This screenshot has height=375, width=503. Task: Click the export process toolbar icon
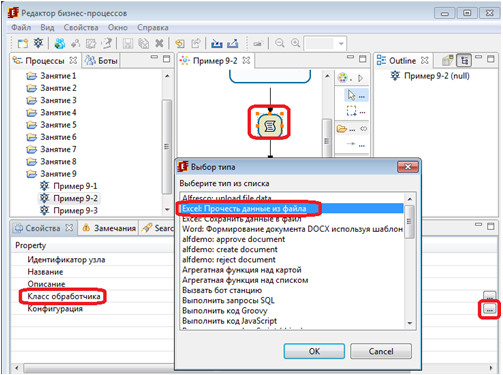[196, 43]
